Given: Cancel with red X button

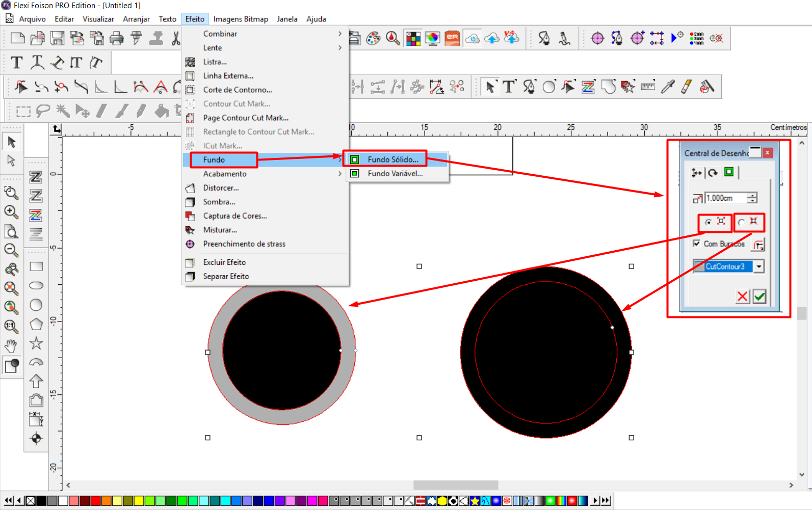Looking at the screenshot, I should (x=743, y=296).
